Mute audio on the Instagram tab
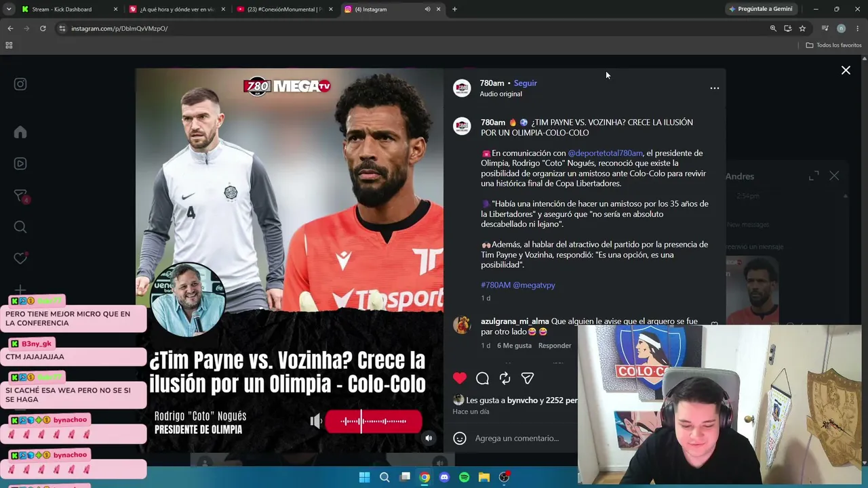 (x=427, y=9)
